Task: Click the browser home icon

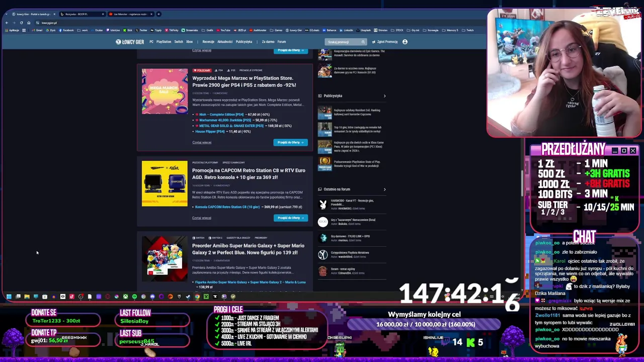Action: click(29, 23)
